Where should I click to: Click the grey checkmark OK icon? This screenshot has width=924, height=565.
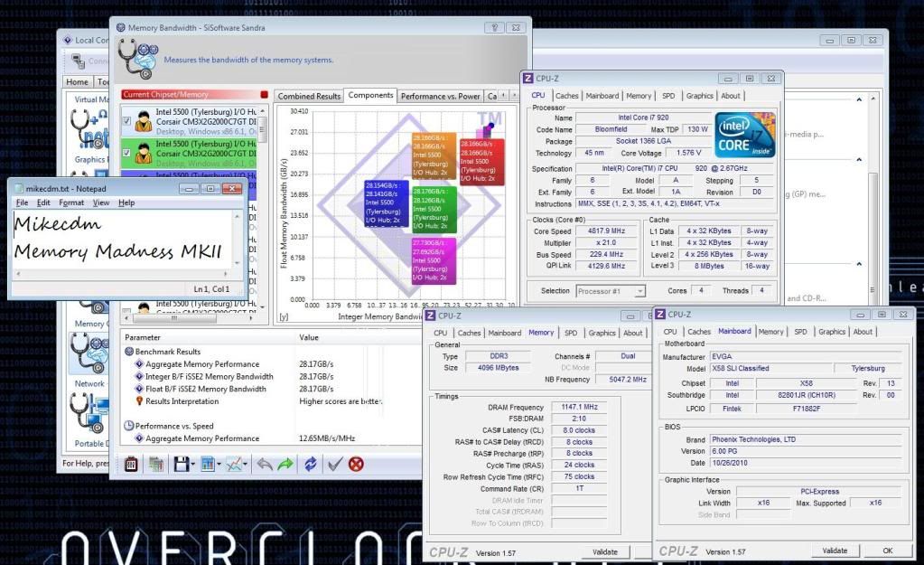[x=334, y=464]
